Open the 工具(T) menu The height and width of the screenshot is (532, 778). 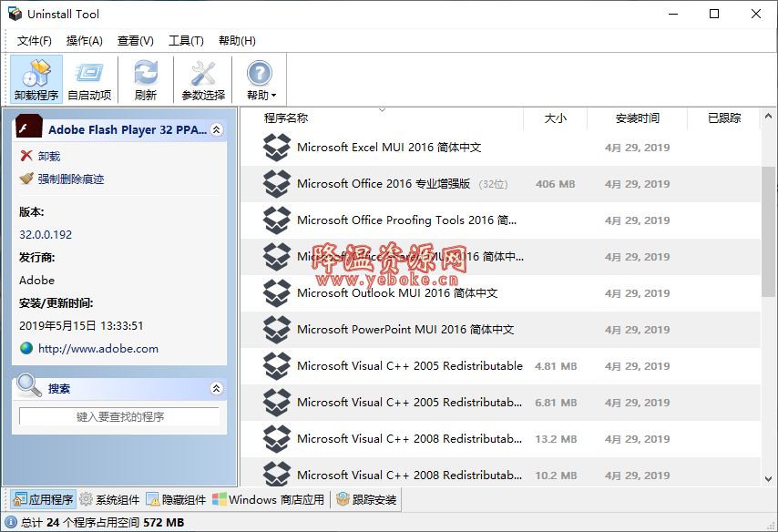(186, 41)
